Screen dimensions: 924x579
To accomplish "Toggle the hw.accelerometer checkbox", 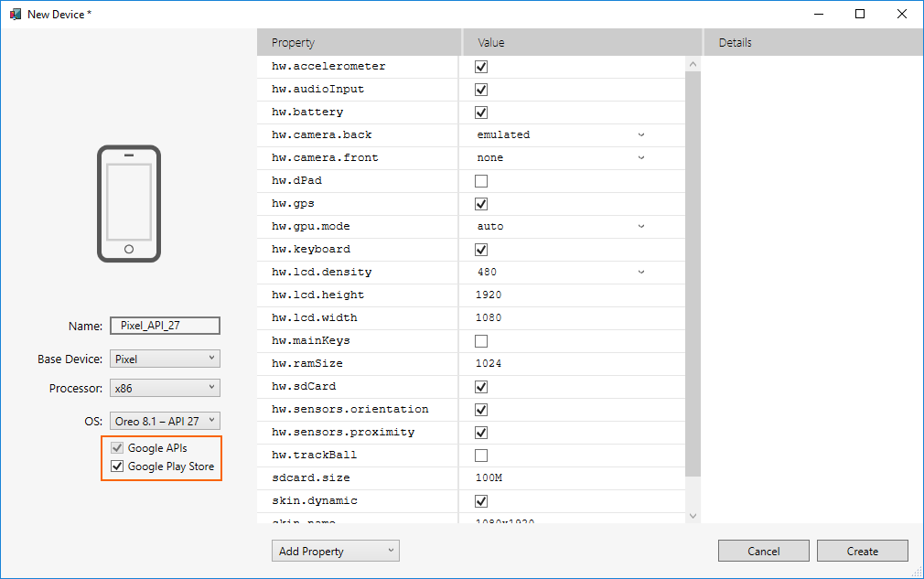I will click(481, 67).
